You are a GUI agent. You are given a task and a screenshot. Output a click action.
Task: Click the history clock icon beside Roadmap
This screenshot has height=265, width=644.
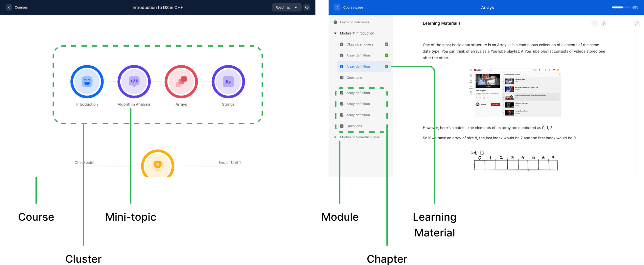click(x=307, y=7)
